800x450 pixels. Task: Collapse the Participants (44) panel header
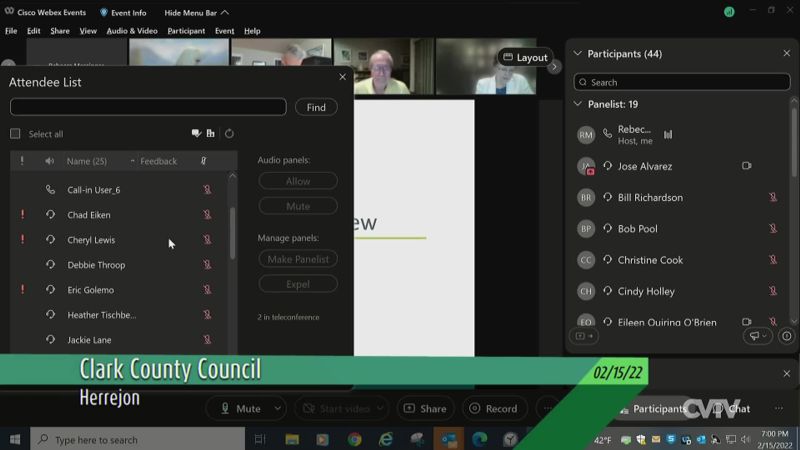[x=577, y=54]
